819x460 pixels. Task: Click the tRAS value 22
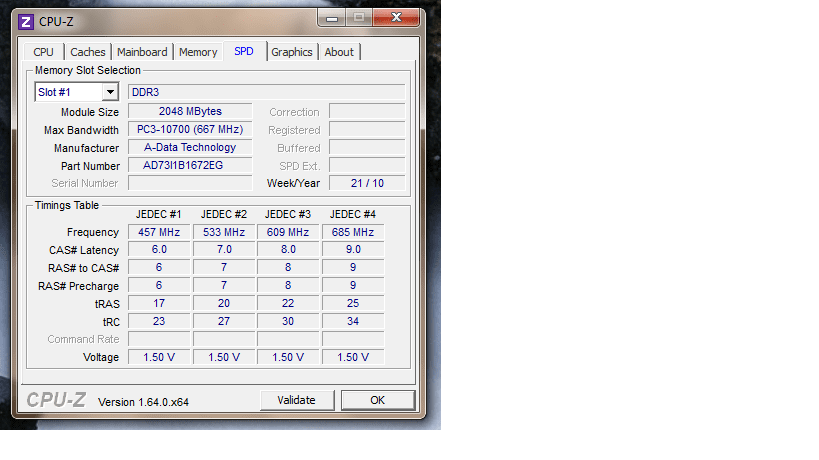tap(288, 303)
